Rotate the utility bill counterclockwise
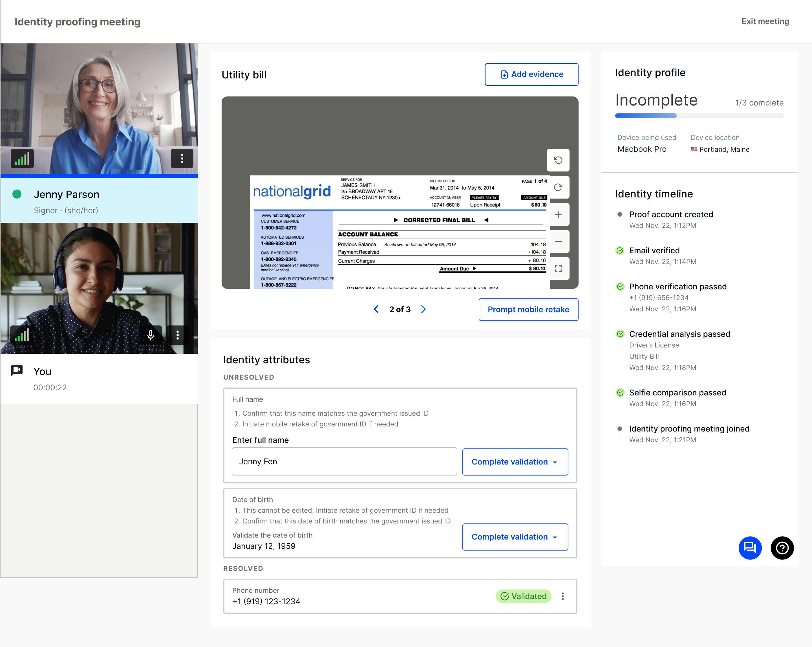Viewport: 812px width, 647px height. click(x=558, y=160)
